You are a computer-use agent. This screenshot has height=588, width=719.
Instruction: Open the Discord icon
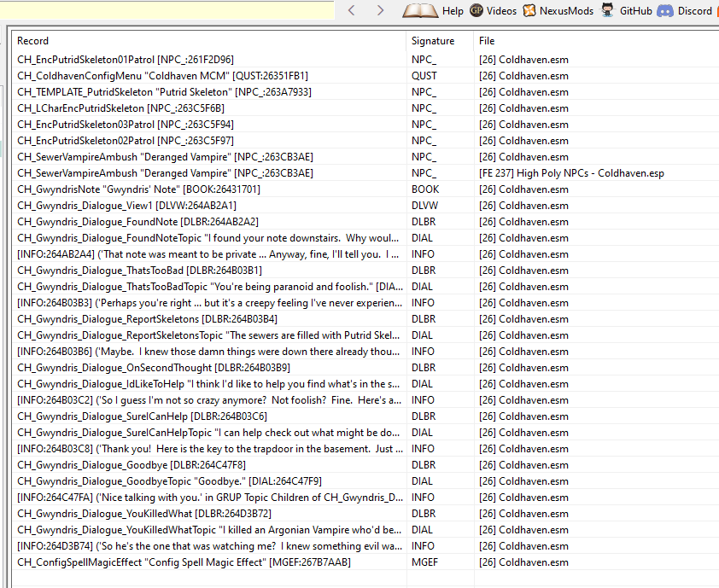tap(665, 10)
